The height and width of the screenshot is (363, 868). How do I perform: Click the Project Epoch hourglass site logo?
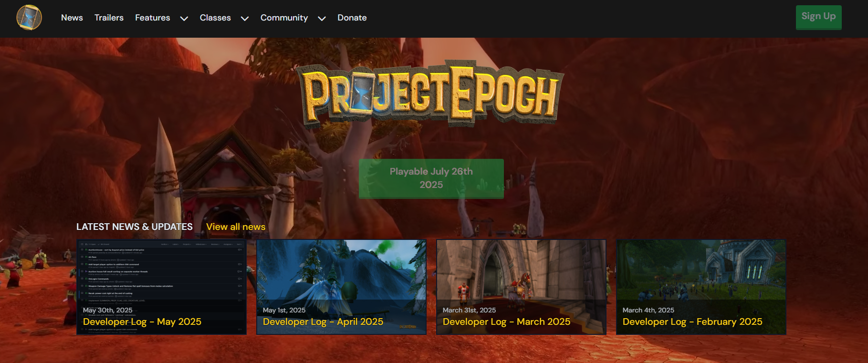click(x=29, y=18)
